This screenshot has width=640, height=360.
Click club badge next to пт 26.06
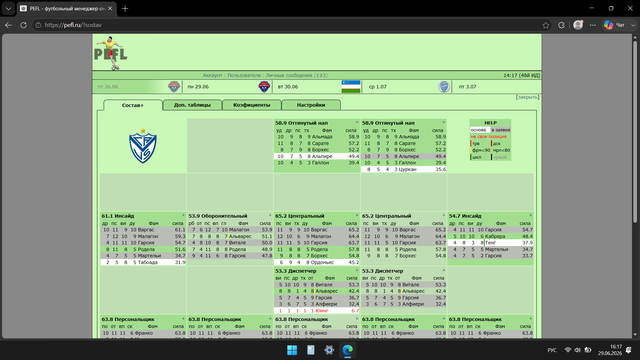click(174, 87)
